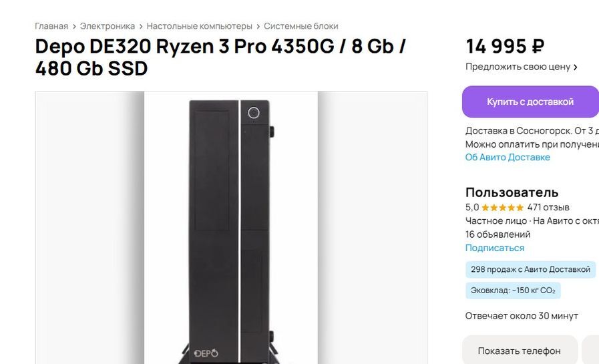Viewport: 599px width, 364px height.
Task: Click the seller's five-star rating icons
Action: (502, 208)
